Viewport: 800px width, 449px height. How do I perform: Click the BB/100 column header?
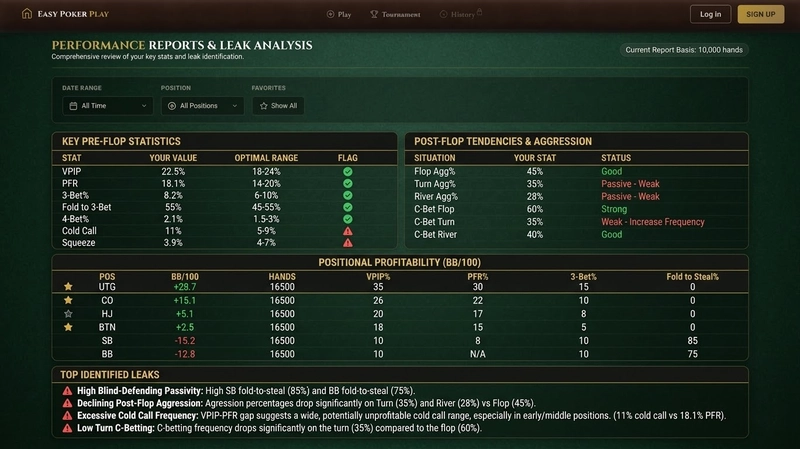click(185, 277)
